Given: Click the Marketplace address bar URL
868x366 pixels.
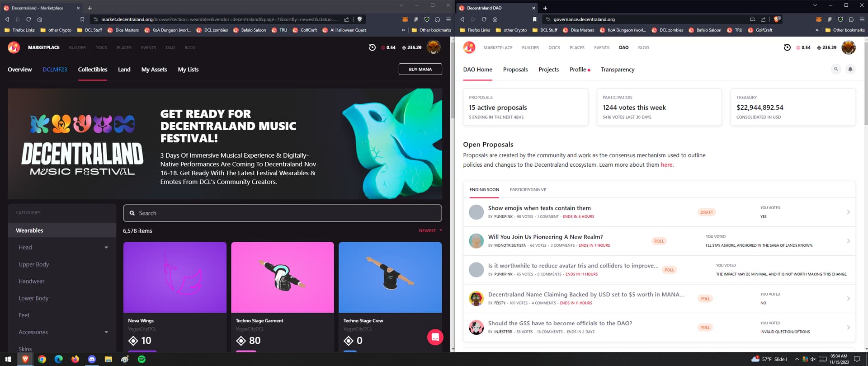Looking at the screenshot, I should point(219,19).
